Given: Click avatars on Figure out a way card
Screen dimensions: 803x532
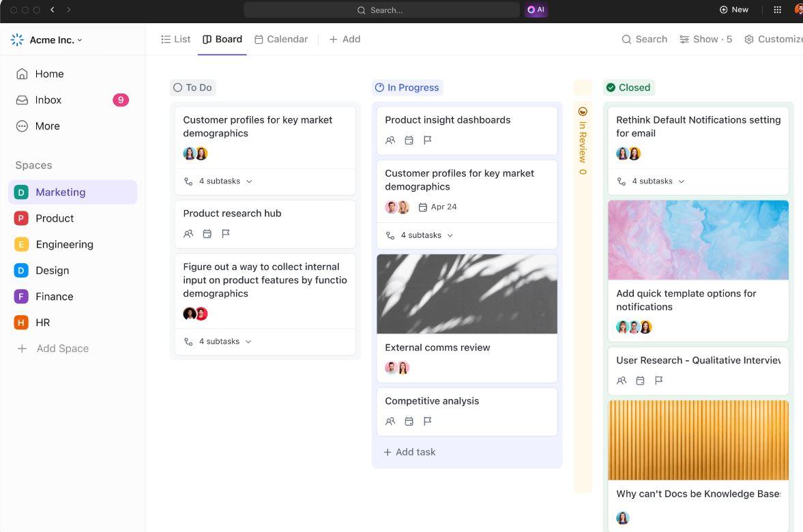Looking at the screenshot, I should point(195,314).
